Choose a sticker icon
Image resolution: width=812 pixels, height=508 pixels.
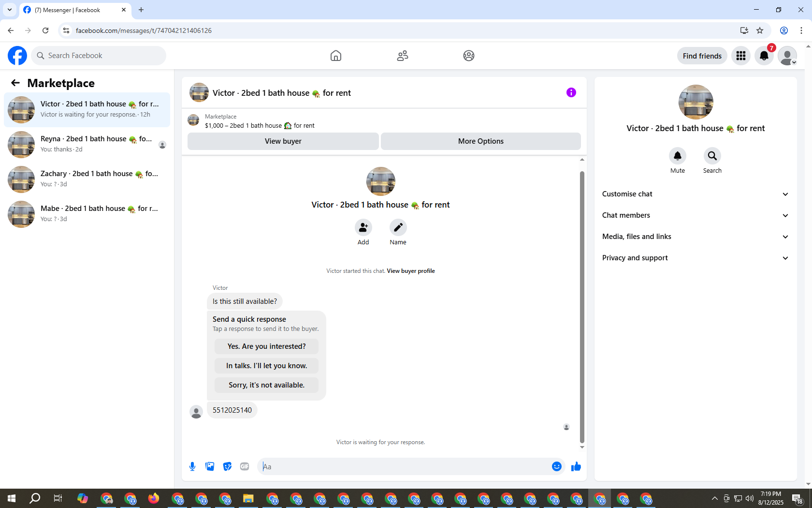coord(227,466)
